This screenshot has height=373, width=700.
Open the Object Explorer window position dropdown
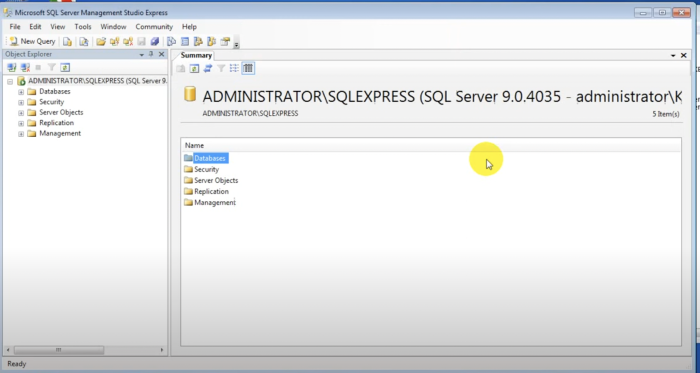(x=142, y=54)
